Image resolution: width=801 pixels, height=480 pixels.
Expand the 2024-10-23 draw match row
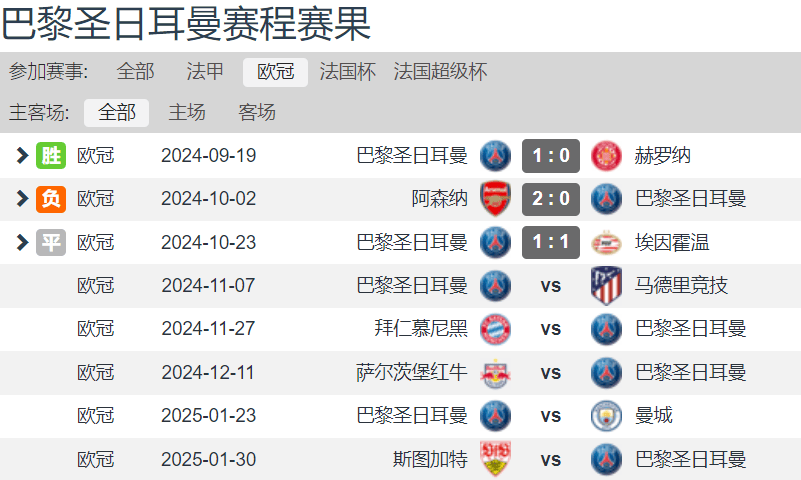pyautogui.click(x=22, y=242)
